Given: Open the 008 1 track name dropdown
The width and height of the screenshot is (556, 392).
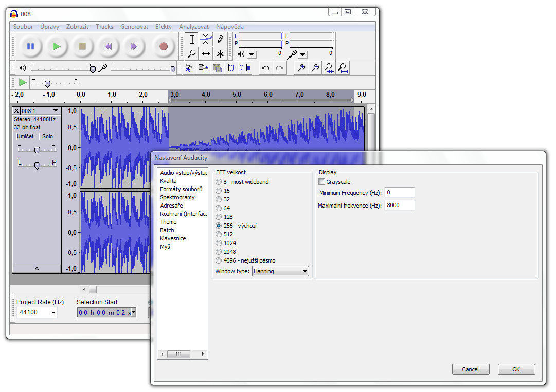Looking at the screenshot, I should pos(56,111).
